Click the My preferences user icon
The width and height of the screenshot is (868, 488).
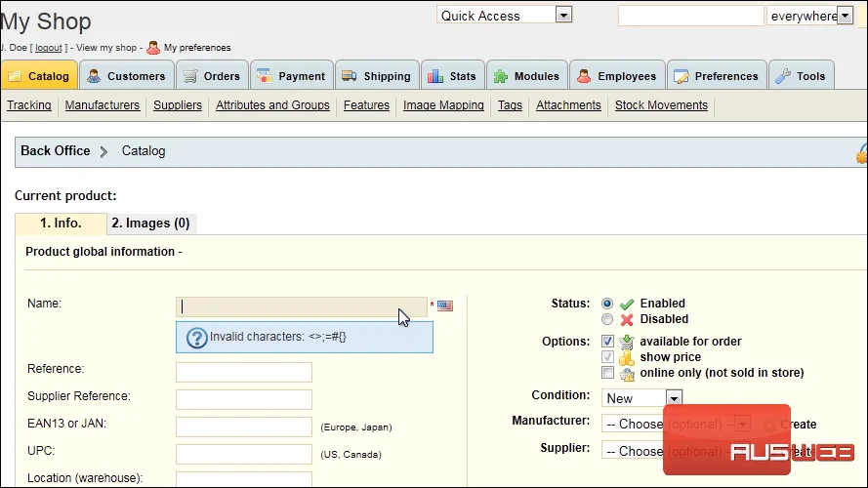(153, 48)
